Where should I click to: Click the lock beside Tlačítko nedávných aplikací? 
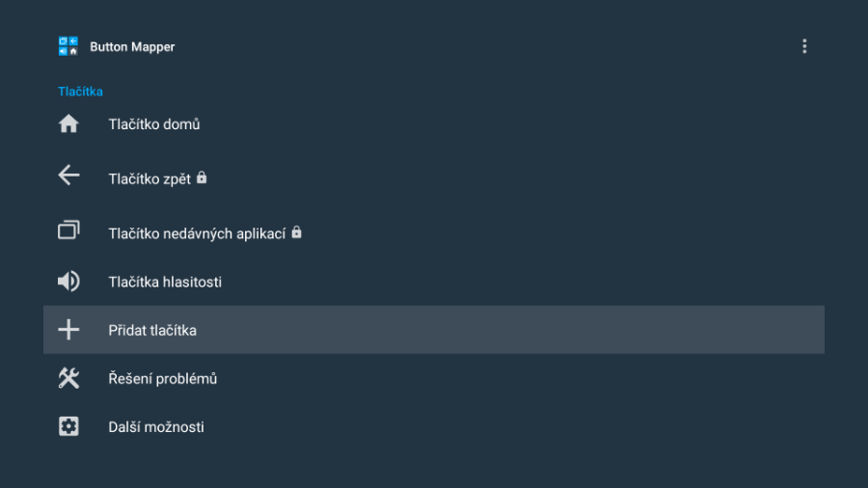pyautogui.click(x=297, y=231)
